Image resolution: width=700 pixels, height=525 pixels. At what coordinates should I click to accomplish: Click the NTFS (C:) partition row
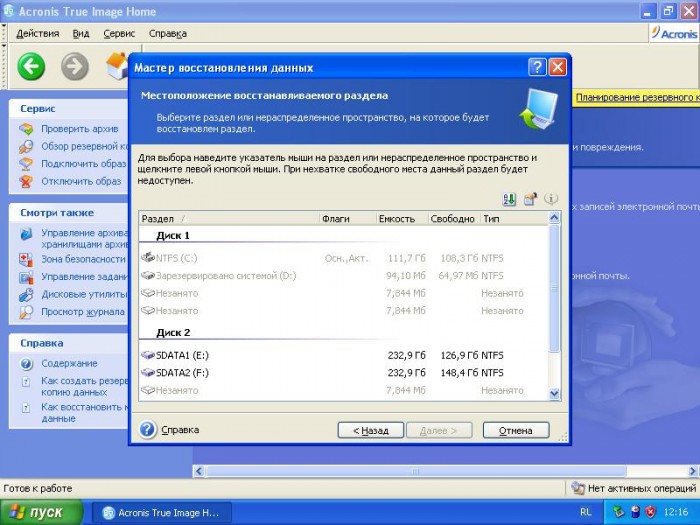(x=343, y=258)
